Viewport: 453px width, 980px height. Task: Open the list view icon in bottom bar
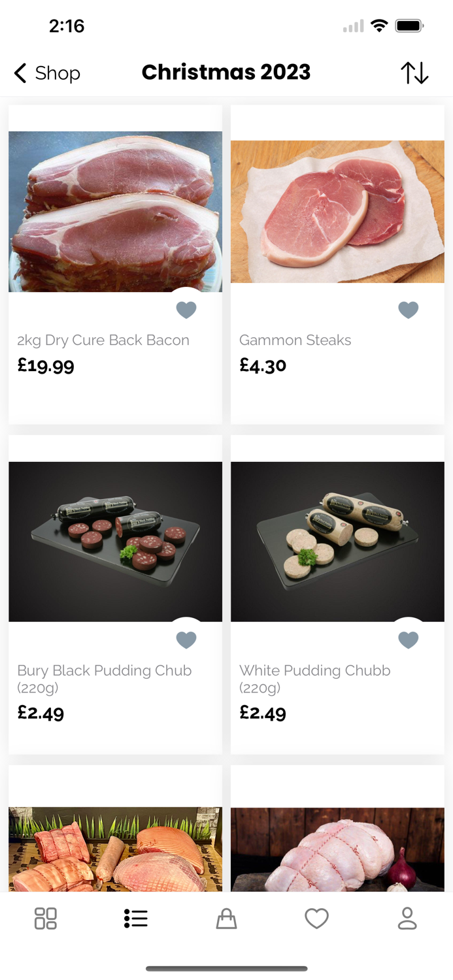[x=136, y=918]
